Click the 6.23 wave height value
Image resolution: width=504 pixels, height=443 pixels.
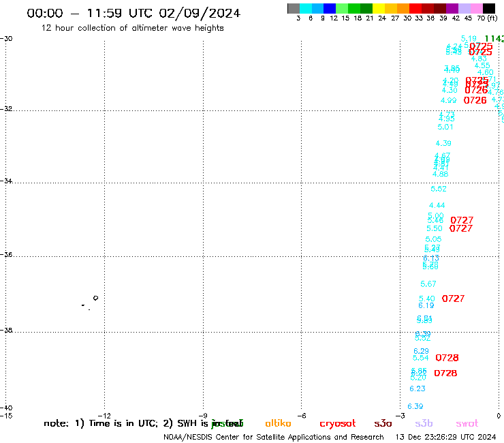pos(418,388)
